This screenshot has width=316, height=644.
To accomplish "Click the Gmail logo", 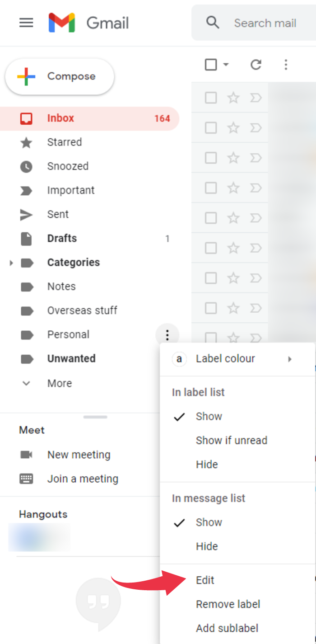I will coord(61,23).
